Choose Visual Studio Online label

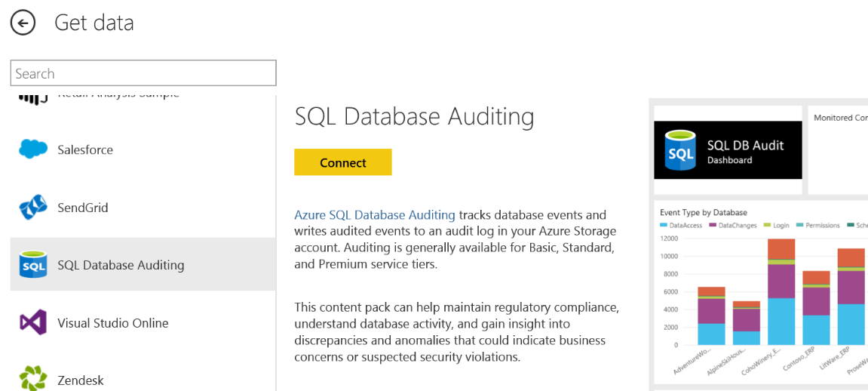click(x=113, y=323)
